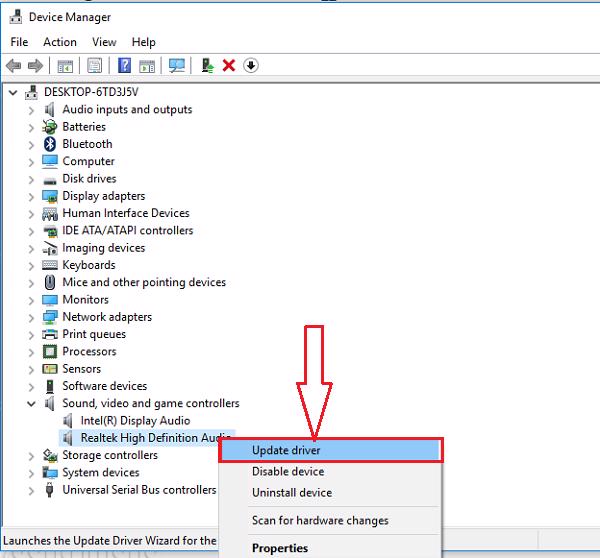Click the Keyboards category icon
600x558 pixels.
tap(50, 265)
